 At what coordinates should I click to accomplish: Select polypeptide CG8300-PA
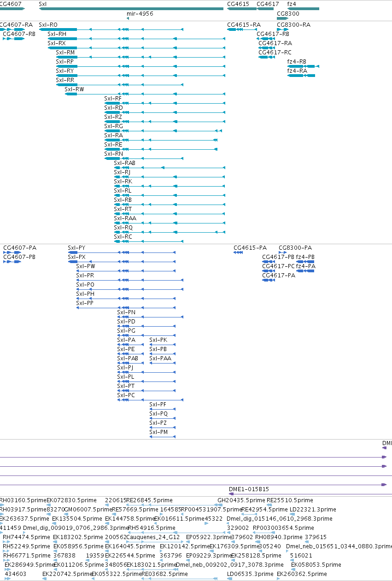(x=295, y=248)
